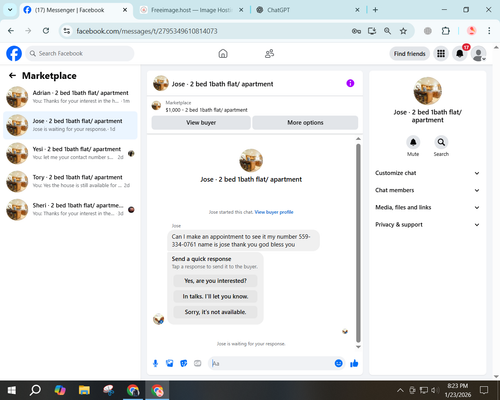Expand the Privacy & support section
This screenshot has height=400, width=500.
(x=427, y=225)
